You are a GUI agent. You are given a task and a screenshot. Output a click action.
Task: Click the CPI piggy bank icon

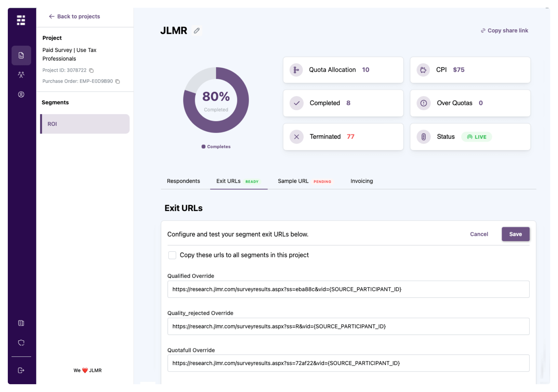tap(423, 70)
